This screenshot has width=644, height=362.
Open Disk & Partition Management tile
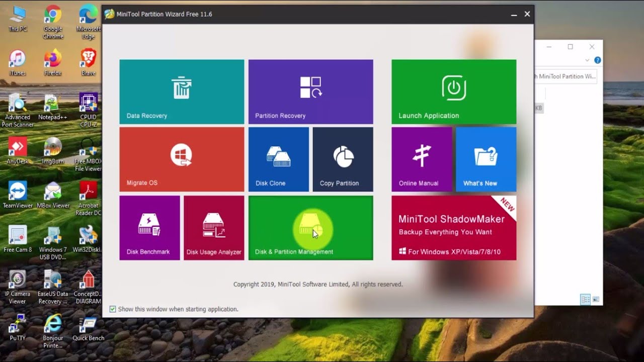(x=310, y=228)
